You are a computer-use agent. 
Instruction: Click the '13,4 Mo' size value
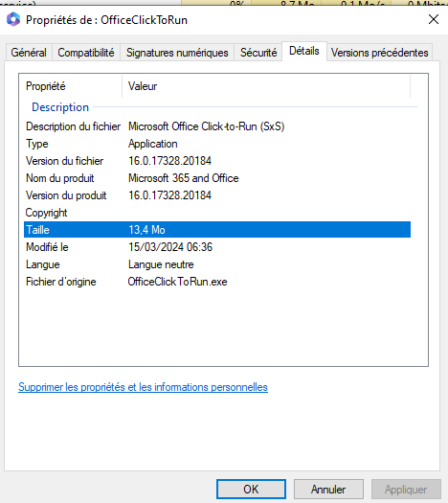pos(146,230)
